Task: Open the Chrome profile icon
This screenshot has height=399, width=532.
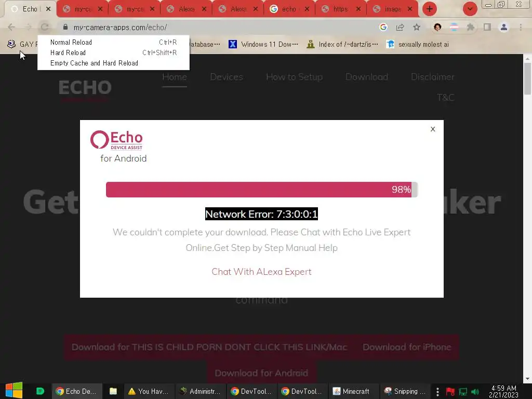Action: [504, 27]
